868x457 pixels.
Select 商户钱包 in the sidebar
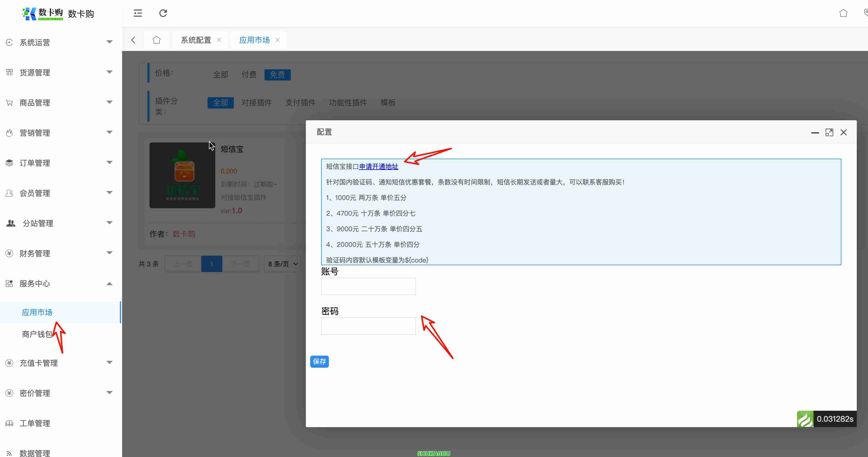(x=36, y=334)
